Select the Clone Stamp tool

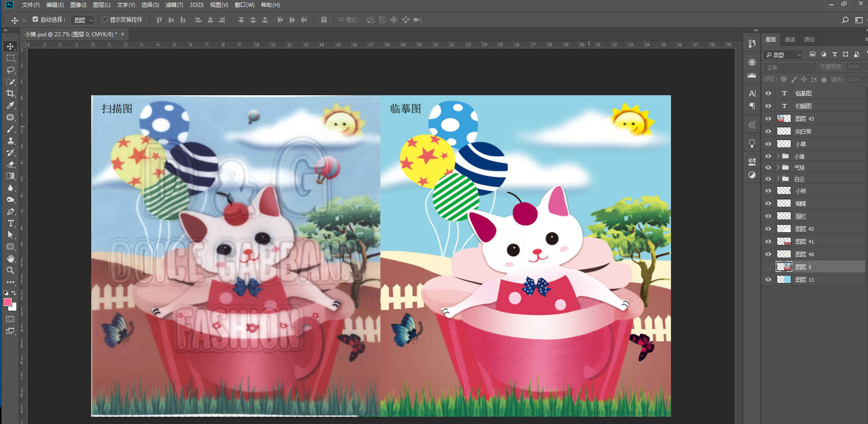[x=10, y=141]
